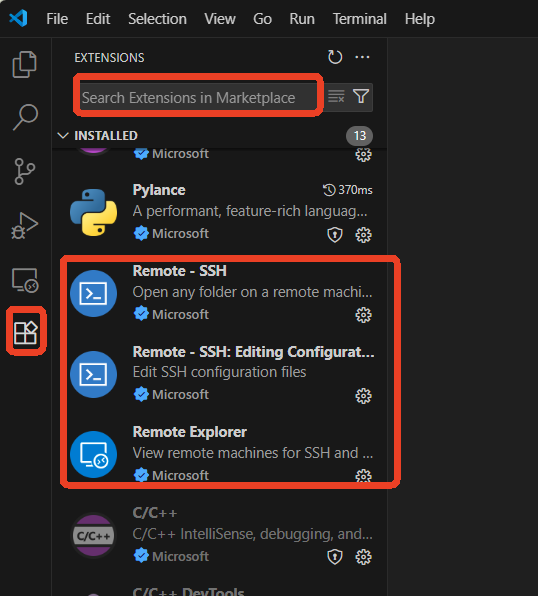The height and width of the screenshot is (596, 538).
Task: Open the Explorer view in activity bar
Action: [x=25, y=64]
